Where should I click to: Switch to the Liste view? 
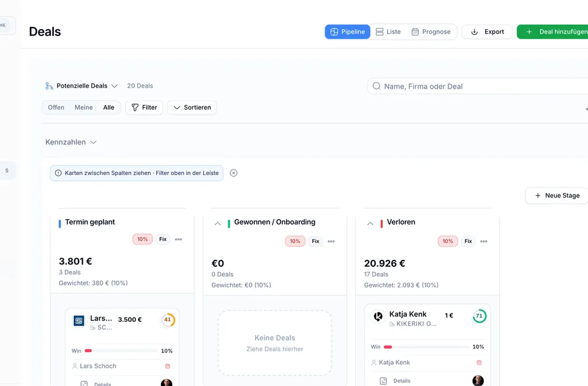(x=388, y=32)
